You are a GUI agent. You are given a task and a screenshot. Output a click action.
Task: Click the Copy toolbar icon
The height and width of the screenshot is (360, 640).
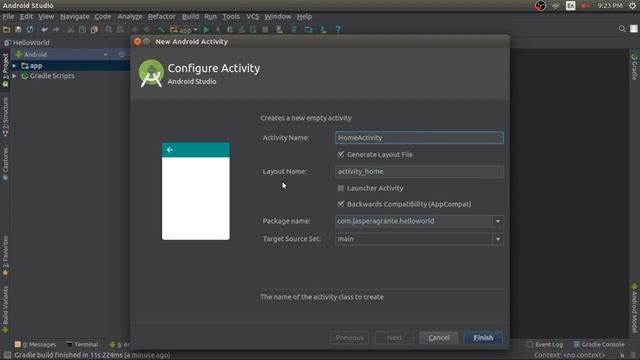click(x=82, y=29)
